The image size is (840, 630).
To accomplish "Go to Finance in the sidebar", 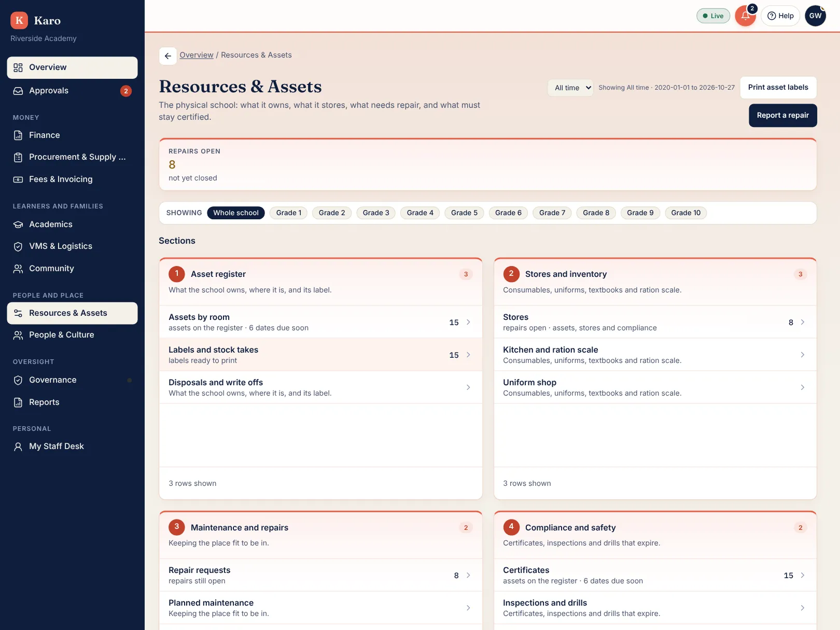I will pos(72,135).
